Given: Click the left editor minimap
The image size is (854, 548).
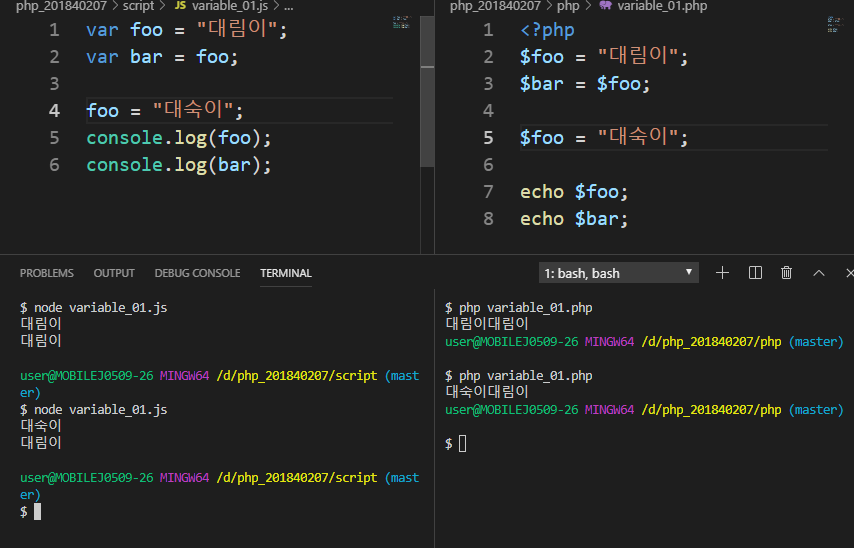Looking at the screenshot, I should [x=401, y=22].
